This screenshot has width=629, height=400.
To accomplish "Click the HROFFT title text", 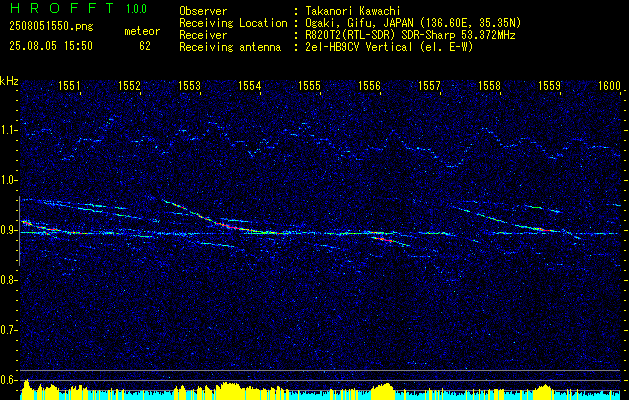I will click(63, 8).
